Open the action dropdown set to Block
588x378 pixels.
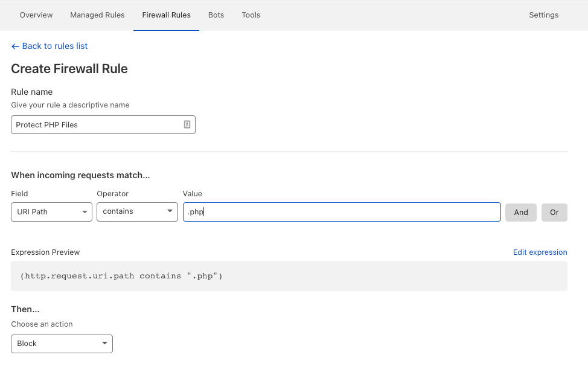62,344
